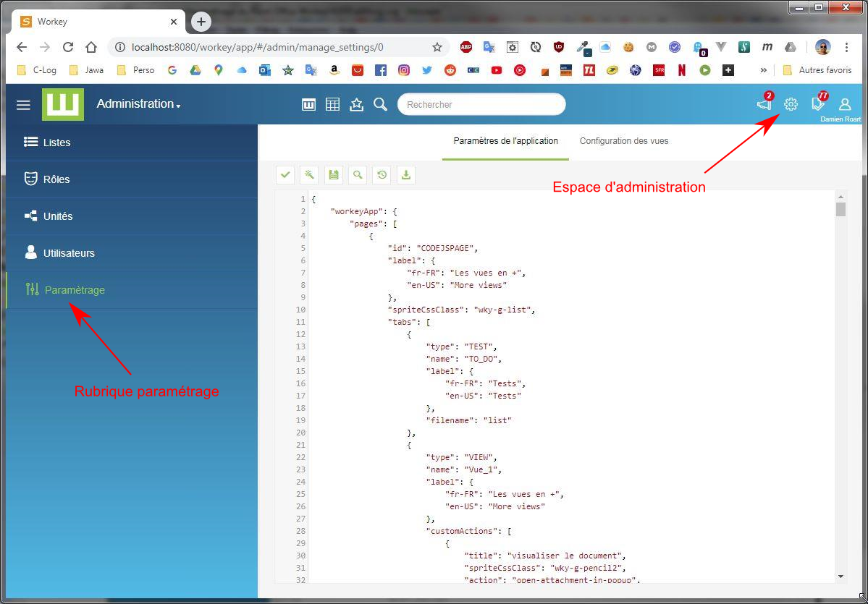Image resolution: width=868 pixels, height=604 pixels.
Task: Switch to the Configuration des vues tab
Action: click(x=623, y=141)
